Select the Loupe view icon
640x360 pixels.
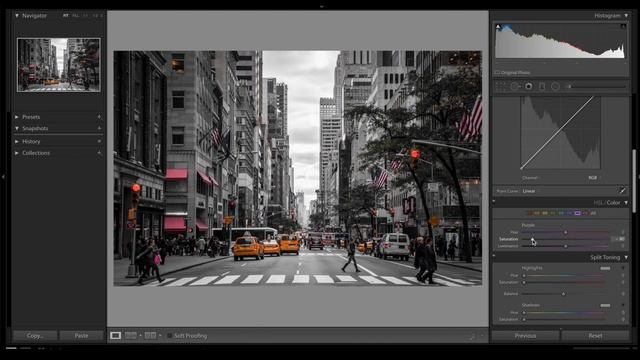point(116,336)
